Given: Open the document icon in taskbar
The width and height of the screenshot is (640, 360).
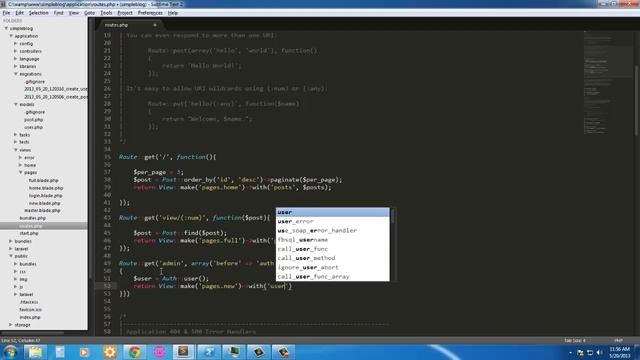Looking at the screenshot, I should tap(60, 352).
